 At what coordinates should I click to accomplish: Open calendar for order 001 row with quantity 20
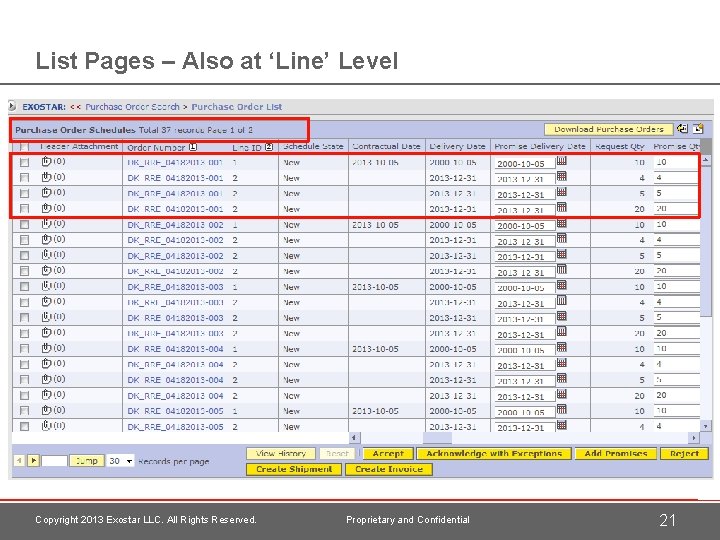[562, 208]
